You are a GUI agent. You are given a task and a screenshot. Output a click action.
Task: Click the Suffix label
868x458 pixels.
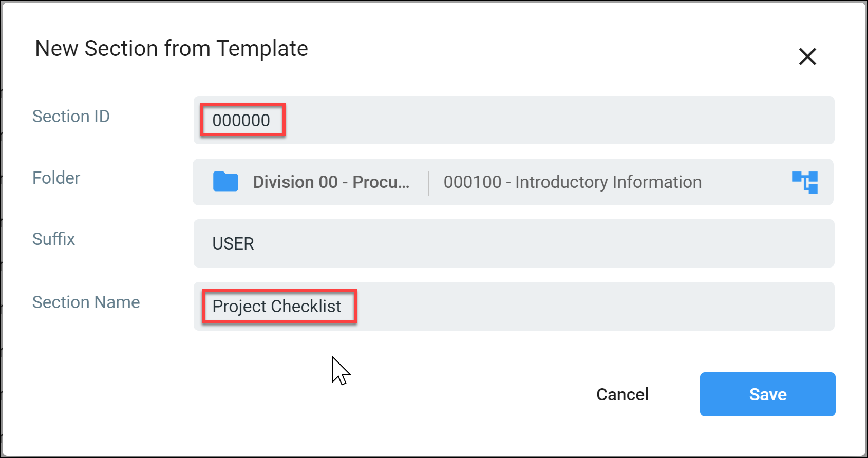pos(54,239)
